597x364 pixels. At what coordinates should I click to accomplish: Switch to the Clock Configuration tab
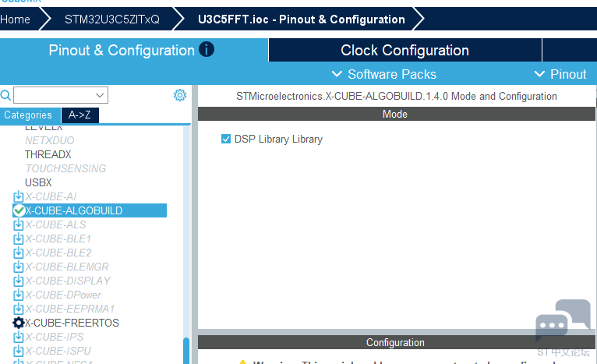(x=404, y=50)
